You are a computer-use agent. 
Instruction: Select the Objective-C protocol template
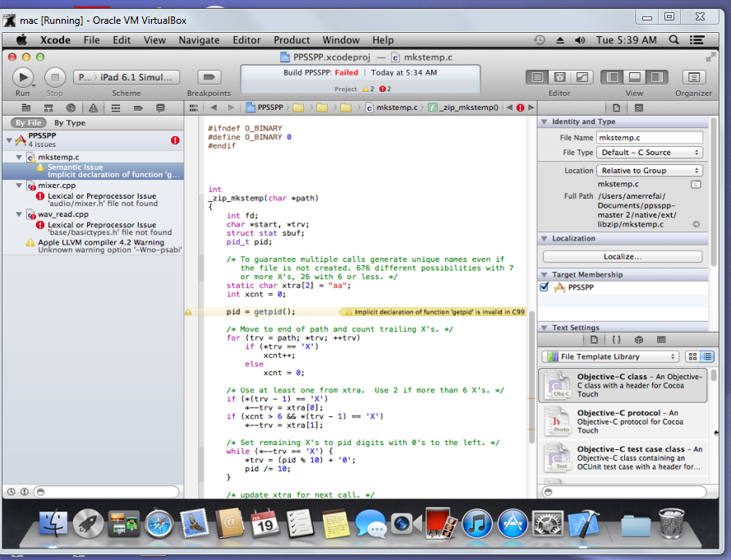pyautogui.click(x=623, y=422)
